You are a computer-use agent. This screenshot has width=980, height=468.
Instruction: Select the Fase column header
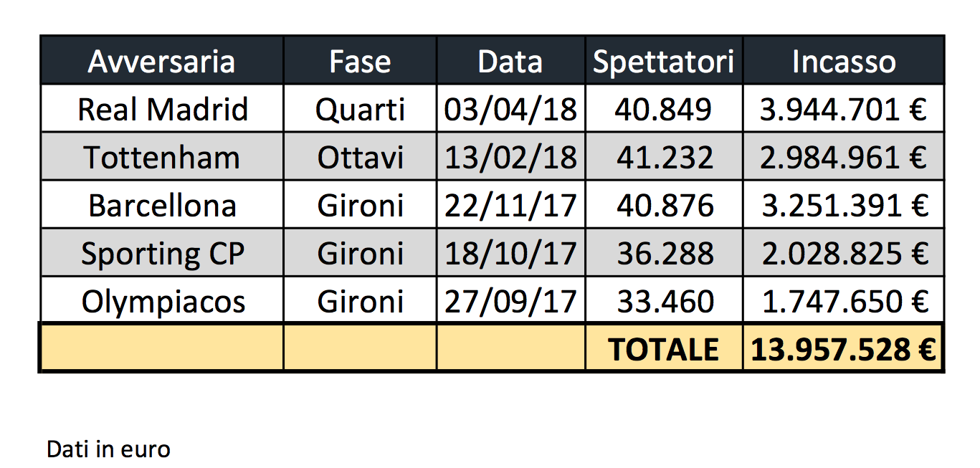pyautogui.click(x=360, y=62)
